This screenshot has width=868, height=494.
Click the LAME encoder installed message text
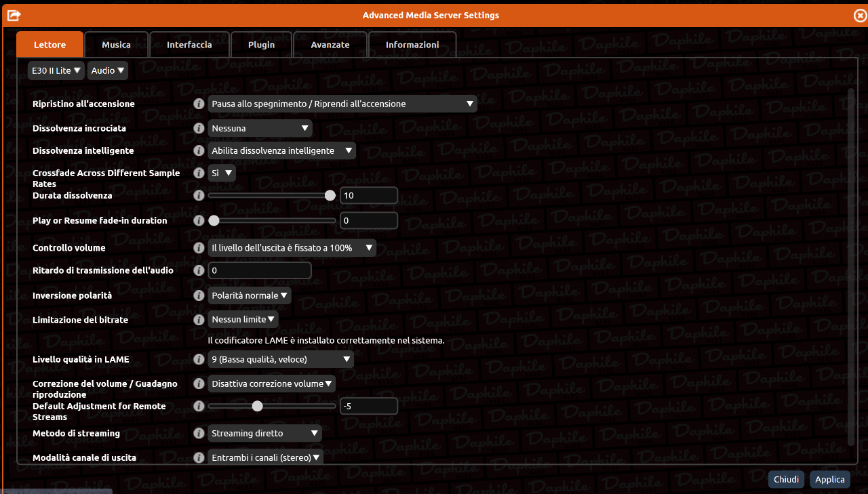coord(326,340)
